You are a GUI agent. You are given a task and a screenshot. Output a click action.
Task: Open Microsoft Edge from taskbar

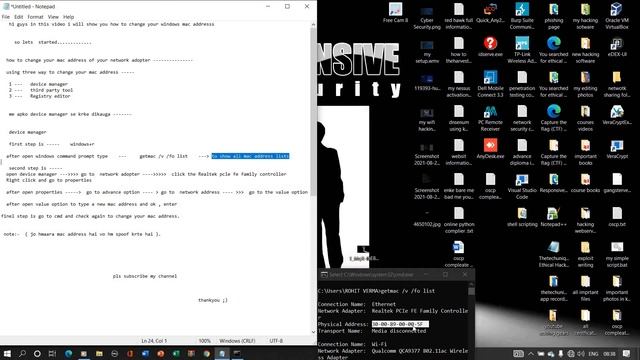click(68, 353)
